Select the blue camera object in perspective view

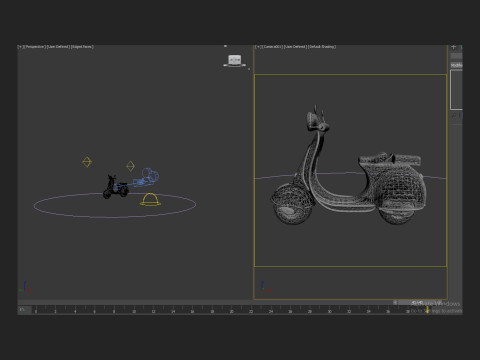pyautogui.click(x=147, y=178)
